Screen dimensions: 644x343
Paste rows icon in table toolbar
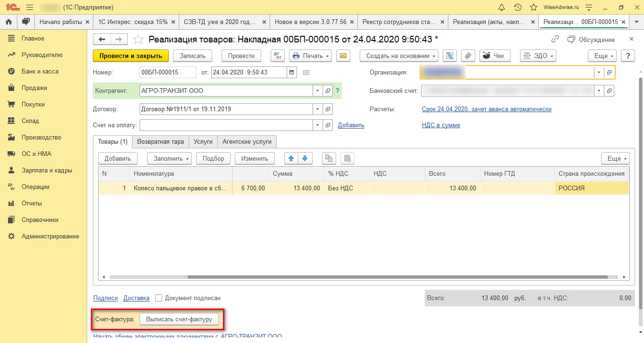coord(347,158)
